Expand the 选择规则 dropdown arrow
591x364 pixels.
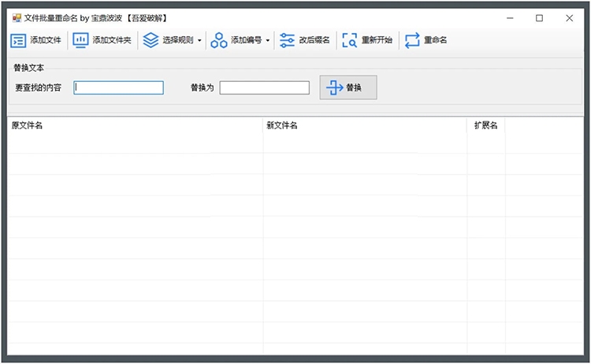(x=199, y=41)
